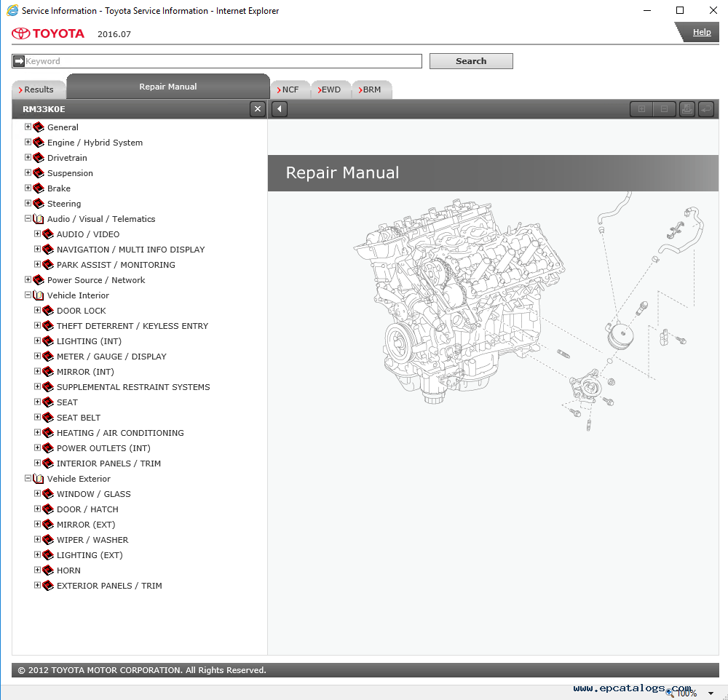Click the Brake book icon
728x700 pixels.
coord(39,188)
